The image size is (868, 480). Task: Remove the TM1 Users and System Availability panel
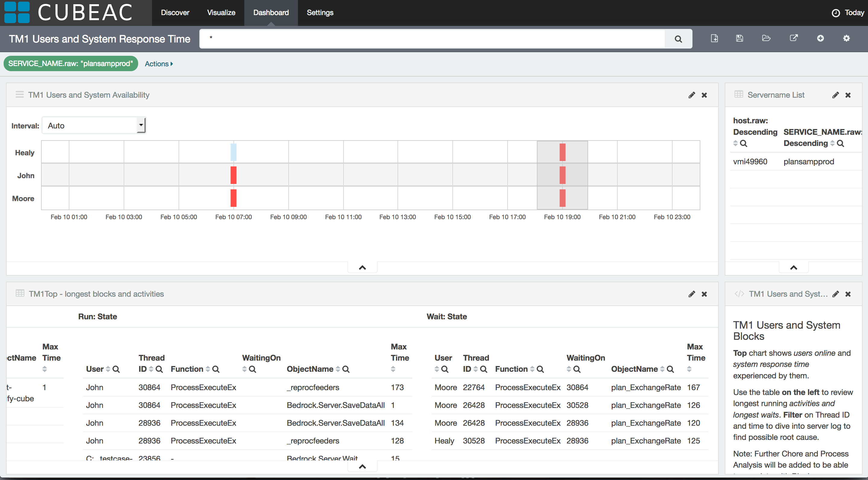point(704,95)
